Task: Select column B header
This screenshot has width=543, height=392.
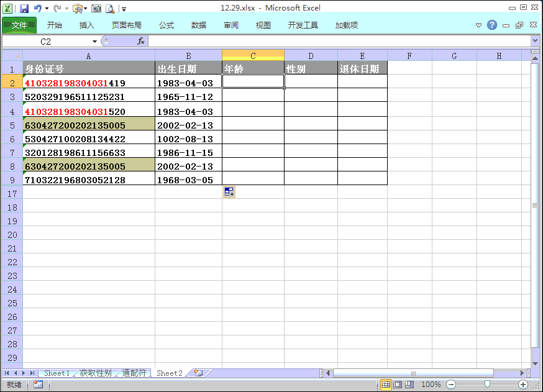Action: pyautogui.click(x=188, y=56)
